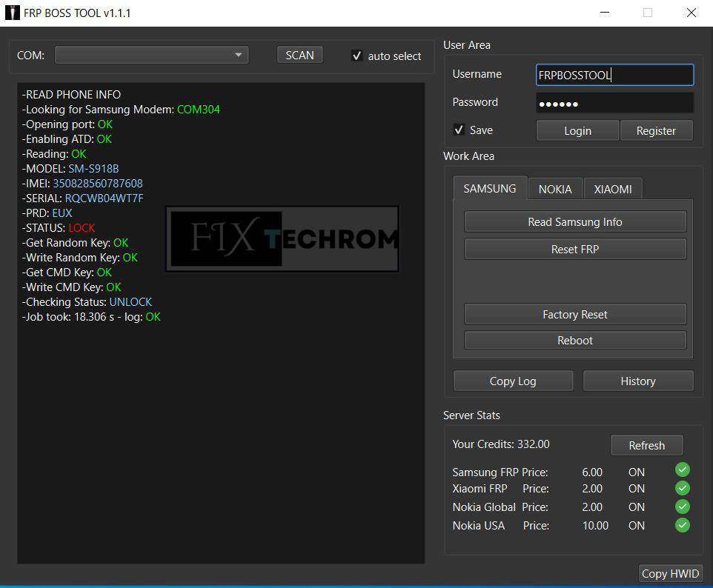This screenshot has height=588, width=713.
Task: Click the Login button
Action: (577, 131)
